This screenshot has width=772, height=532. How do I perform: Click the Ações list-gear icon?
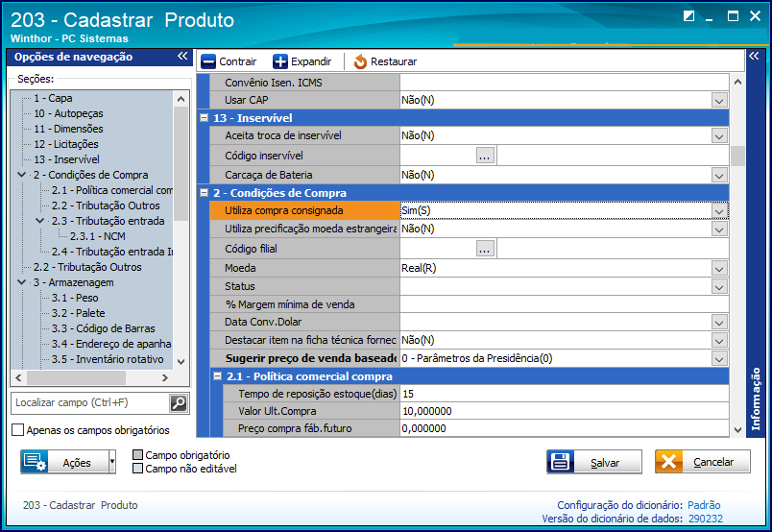coord(35,462)
